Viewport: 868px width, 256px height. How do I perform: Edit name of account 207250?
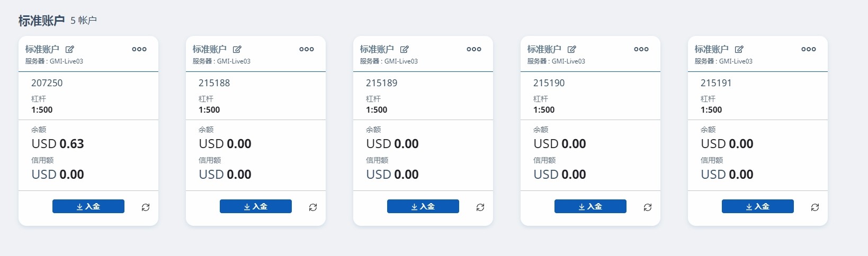pyautogui.click(x=70, y=49)
